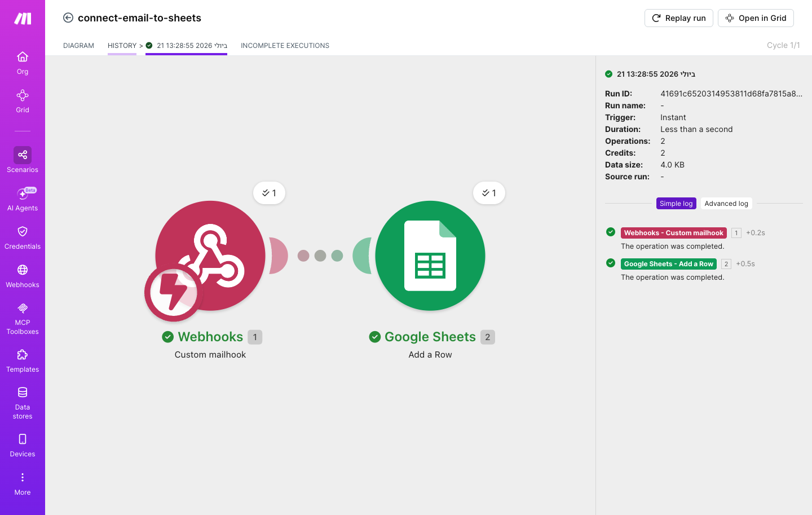The image size is (812, 515).
Task: Click green check next to Google Sheets label
Action: click(375, 337)
